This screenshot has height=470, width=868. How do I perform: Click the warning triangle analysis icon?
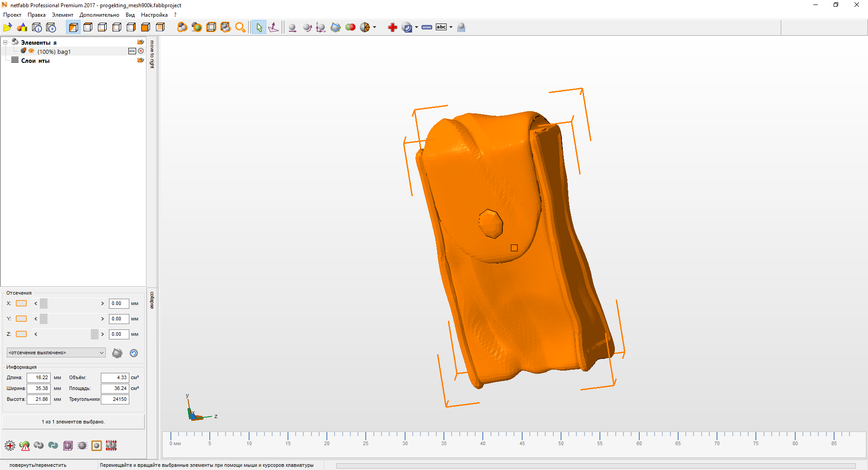(24, 446)
